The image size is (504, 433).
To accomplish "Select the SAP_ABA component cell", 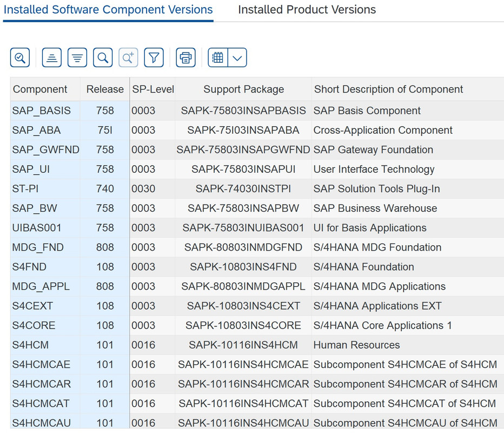I will pyautogui.click(x=45, y=130).
